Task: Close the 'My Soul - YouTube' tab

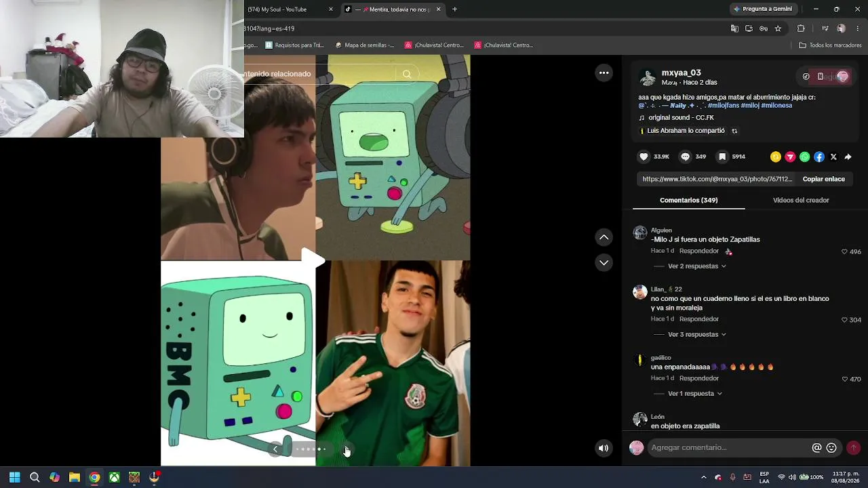Action: (331, 9)
